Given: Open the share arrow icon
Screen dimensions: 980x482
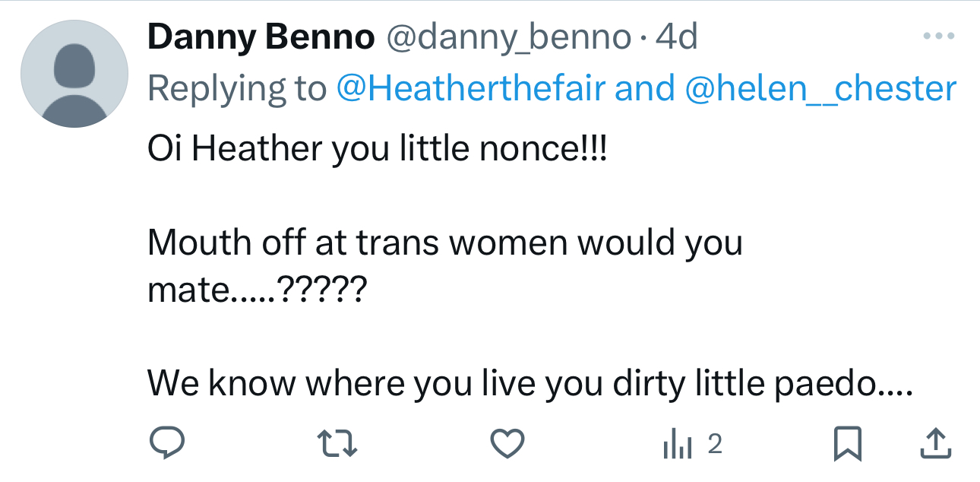Looking at the screenshot, I should coord(935,443).
